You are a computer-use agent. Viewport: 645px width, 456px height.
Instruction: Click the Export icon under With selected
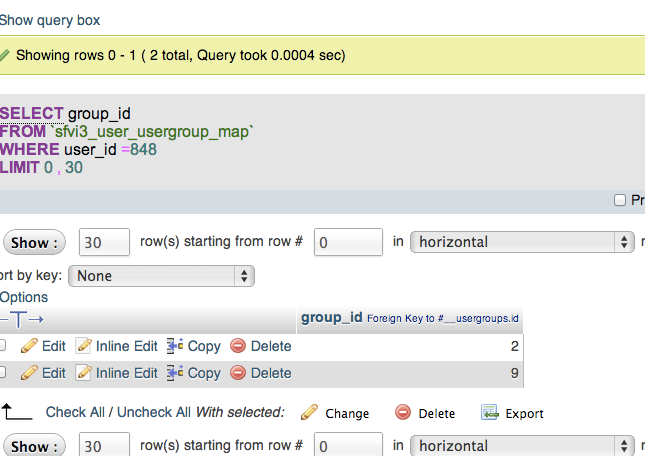490,412
